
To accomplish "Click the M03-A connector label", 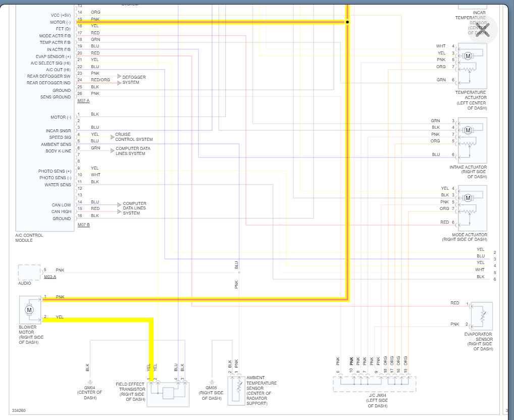I will pos(50,277).
